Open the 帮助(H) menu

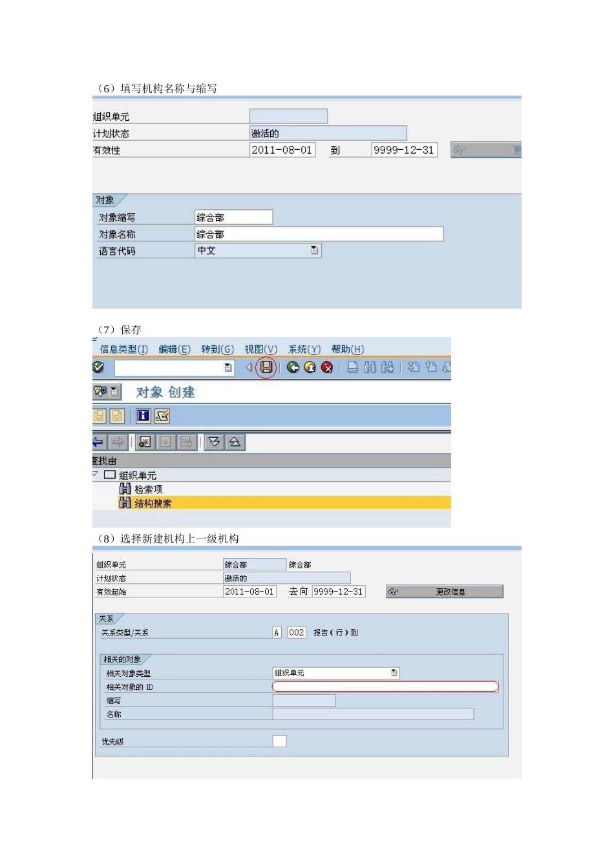[348, 349]
